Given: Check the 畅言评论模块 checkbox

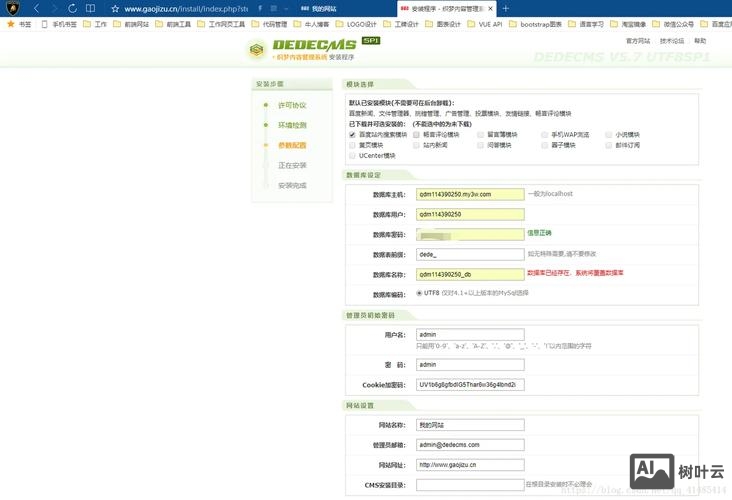Looking at the screenshot, I should pos(416,134).
